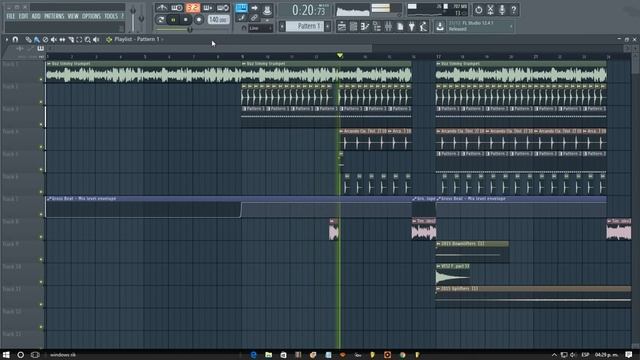640x360 pixels.
Task: Open File Explorer from the taskbar
Action: click(269, 355)
